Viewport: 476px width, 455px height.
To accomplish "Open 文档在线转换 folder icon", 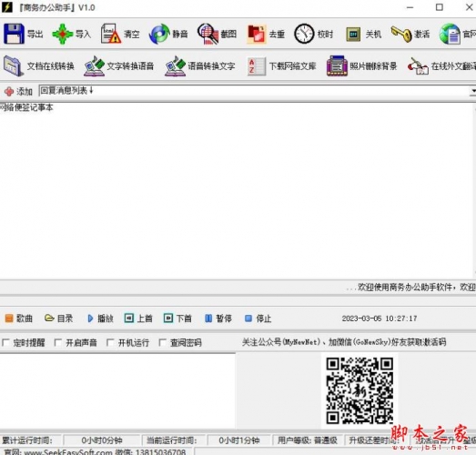I will click(x=14, y=66).
